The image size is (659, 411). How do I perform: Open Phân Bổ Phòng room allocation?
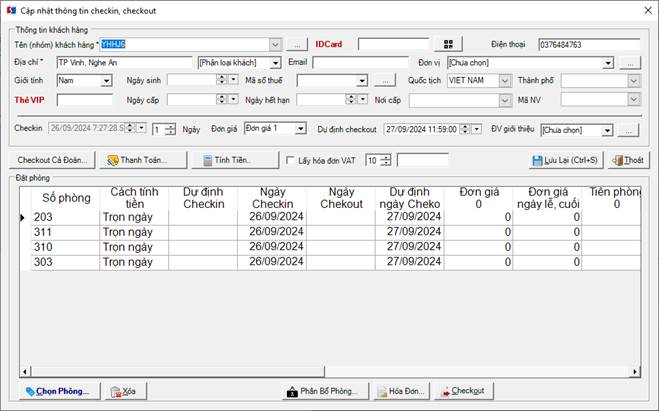326,391
